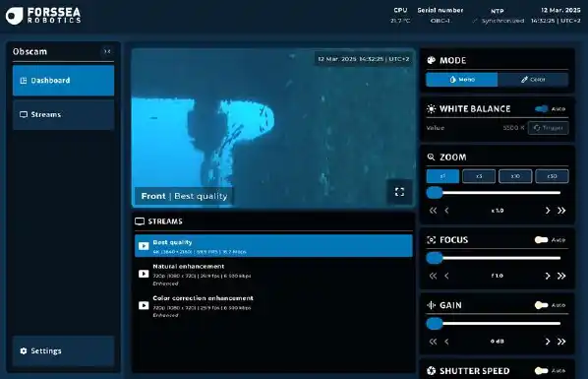
Task: Jump gain back with double-left arrow
Action: [433, 342]
